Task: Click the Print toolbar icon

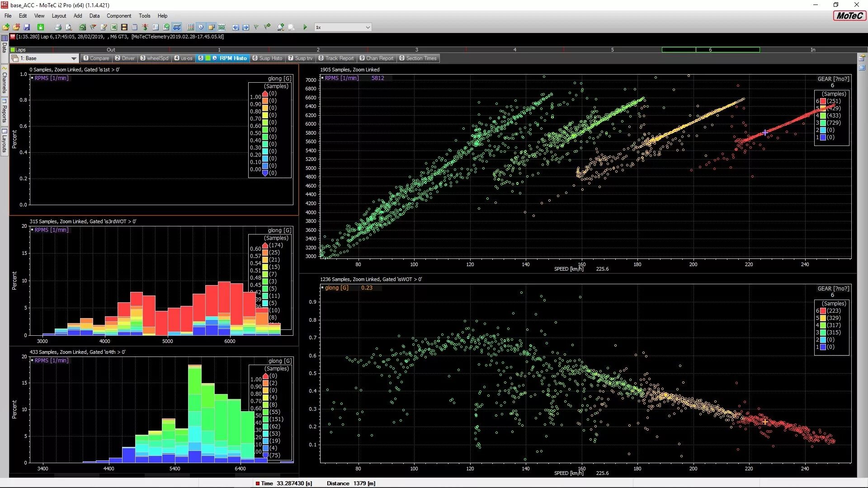Action: [x=58, y=27]
